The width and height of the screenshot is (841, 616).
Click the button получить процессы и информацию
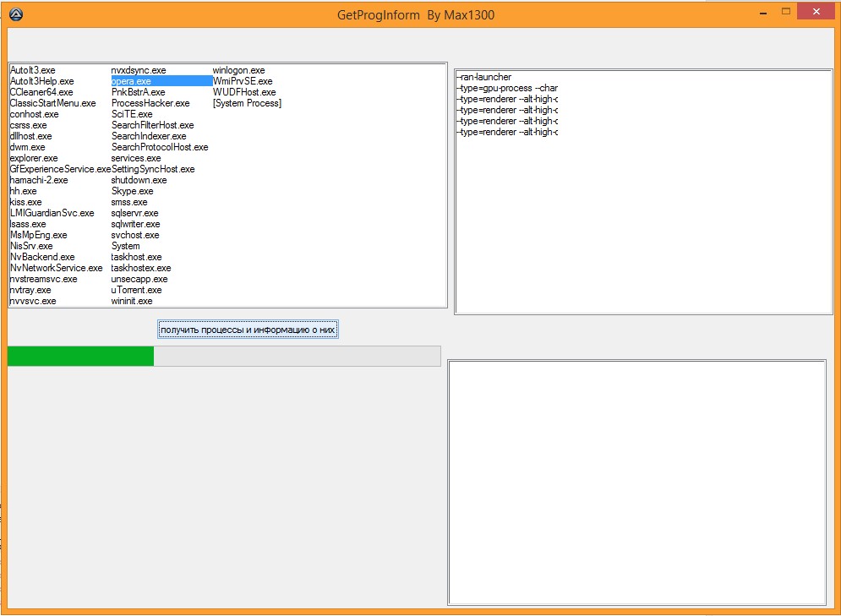coord(248,330)
